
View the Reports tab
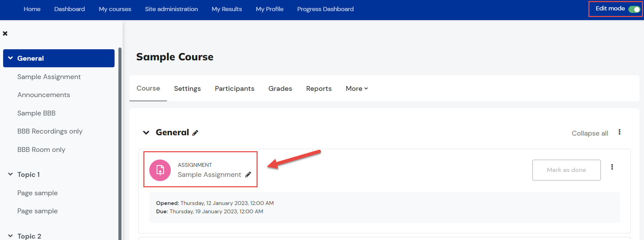tap(319, 88)
